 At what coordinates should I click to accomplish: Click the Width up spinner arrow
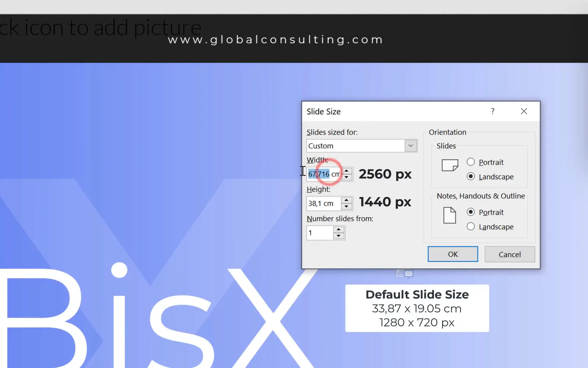(347, 171)
